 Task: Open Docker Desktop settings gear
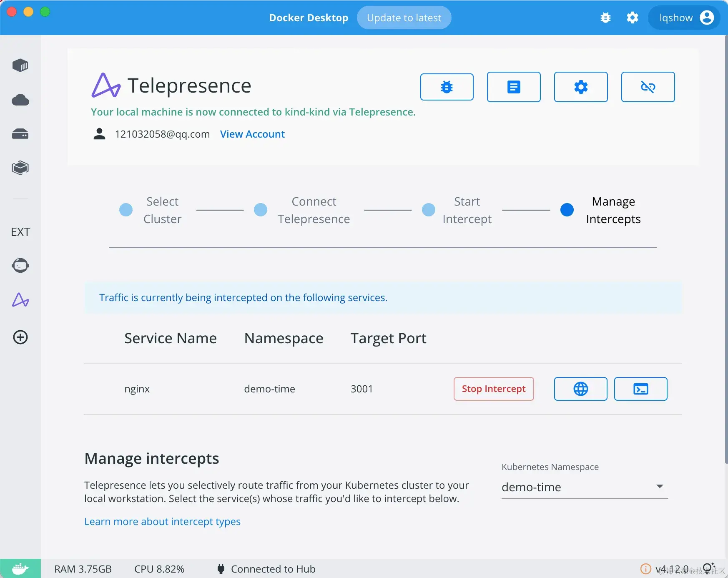pyautogui.click(x=632, y=18)
